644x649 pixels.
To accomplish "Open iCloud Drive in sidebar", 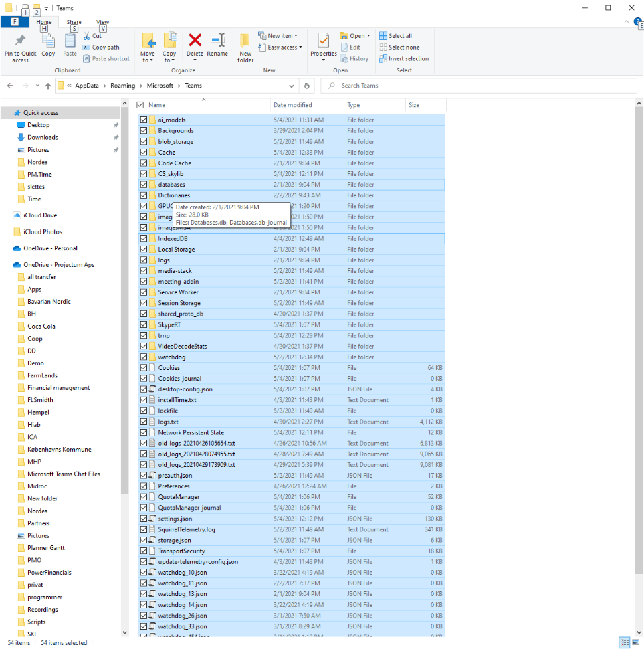I will 40,215.
